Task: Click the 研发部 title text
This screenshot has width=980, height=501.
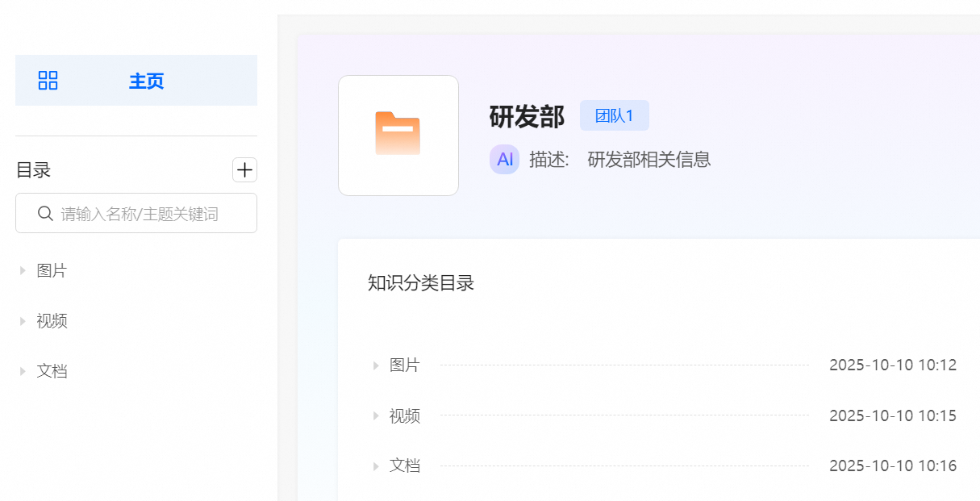Action: click(527, 116)
